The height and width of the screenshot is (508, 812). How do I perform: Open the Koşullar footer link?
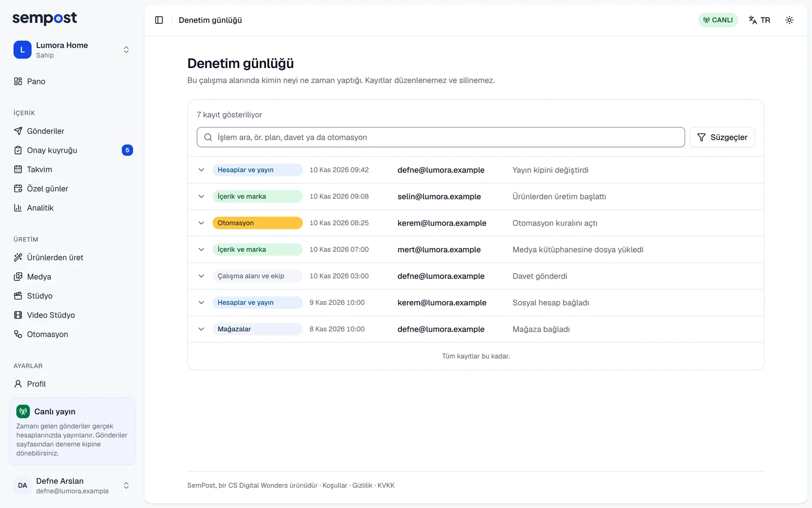335,486
